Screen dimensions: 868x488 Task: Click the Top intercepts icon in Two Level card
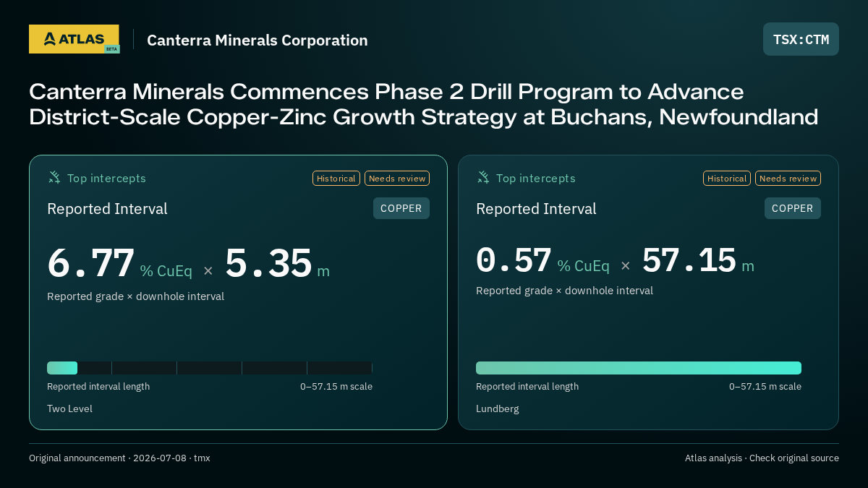[54, 177]
